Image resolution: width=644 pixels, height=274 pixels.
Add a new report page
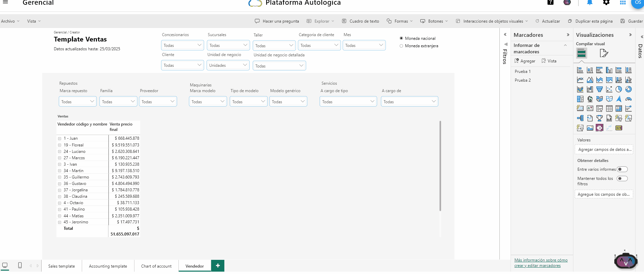218,266
